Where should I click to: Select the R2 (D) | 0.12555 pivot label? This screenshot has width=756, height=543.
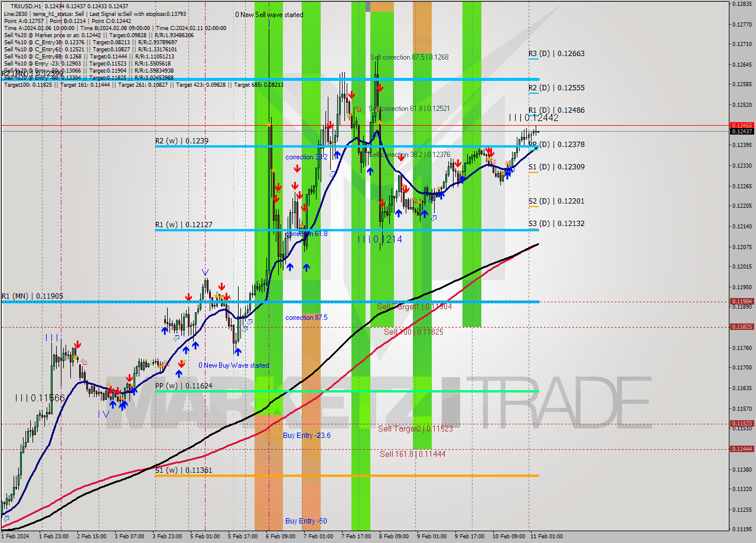click(x=556, y=88)
